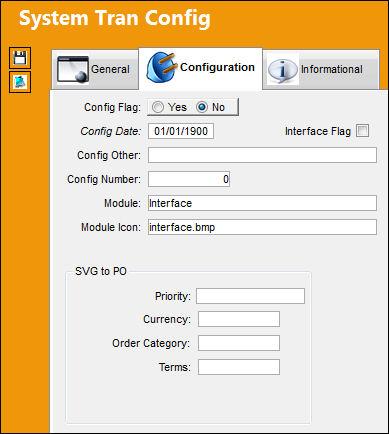Viewport: 389px width, 434px height.
Task: Edit the Module Icon field interface.bmp
Action: click(262, 227)
